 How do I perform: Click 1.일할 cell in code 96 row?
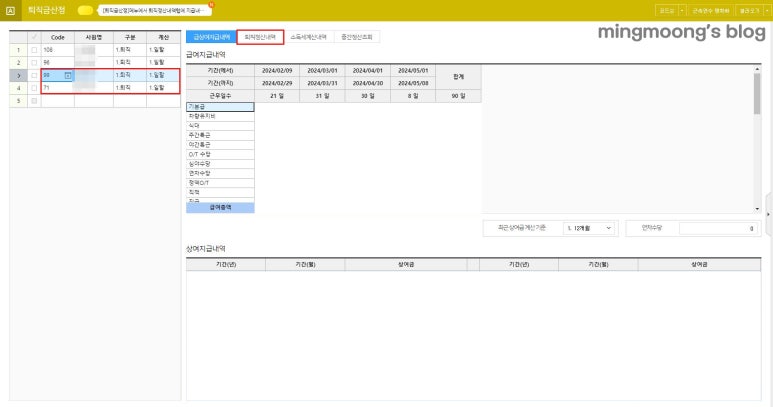pos(163,63)
